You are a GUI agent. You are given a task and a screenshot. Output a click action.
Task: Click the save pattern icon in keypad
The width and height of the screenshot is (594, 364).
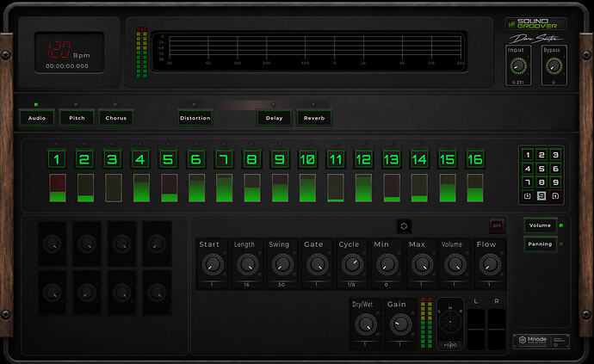528,196
